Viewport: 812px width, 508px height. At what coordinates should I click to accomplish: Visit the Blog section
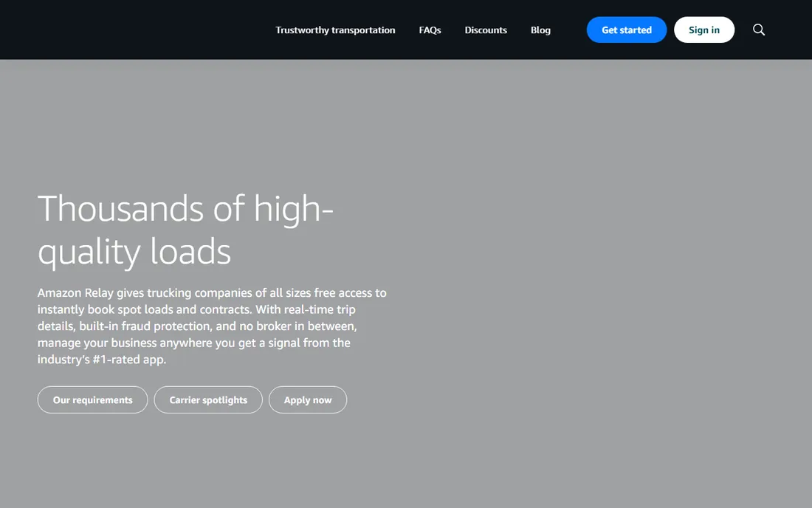tap(540, 30)
